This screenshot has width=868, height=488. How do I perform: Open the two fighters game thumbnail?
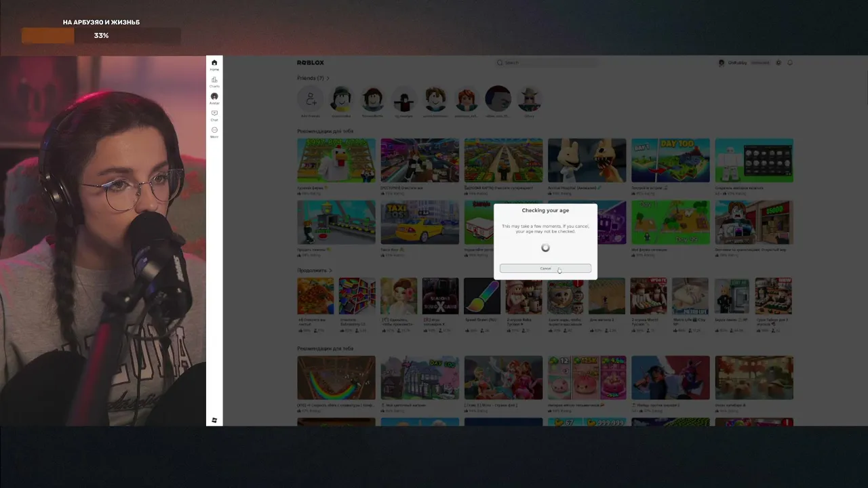(x=671, y=378)
